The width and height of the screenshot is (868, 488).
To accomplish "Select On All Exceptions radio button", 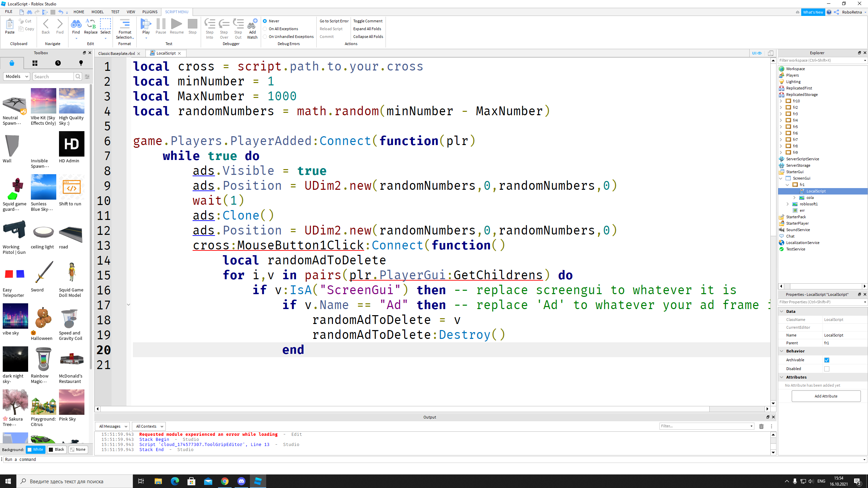I will pos(265,29).
